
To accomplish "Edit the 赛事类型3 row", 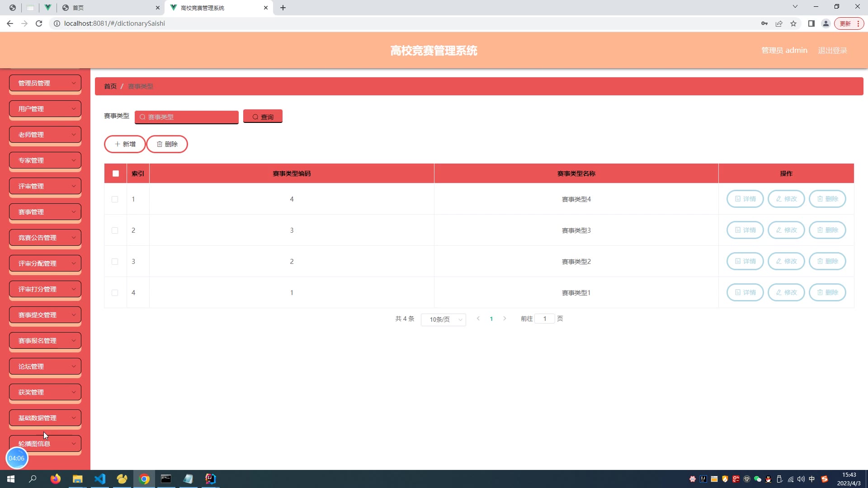I will 786,230.
